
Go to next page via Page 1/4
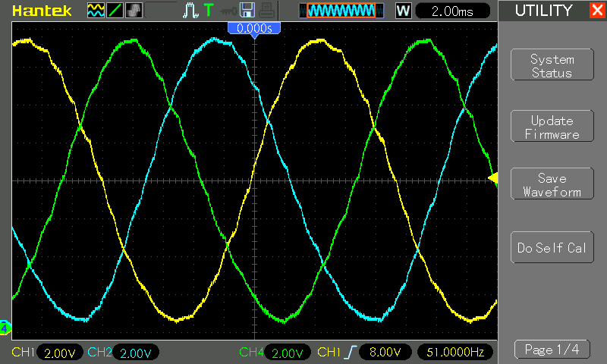click(552, 350)
